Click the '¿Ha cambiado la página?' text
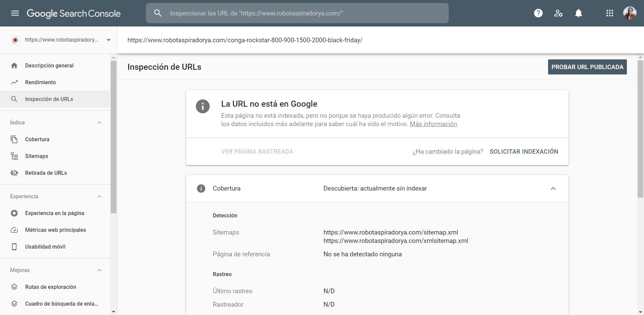 point(448,152)
